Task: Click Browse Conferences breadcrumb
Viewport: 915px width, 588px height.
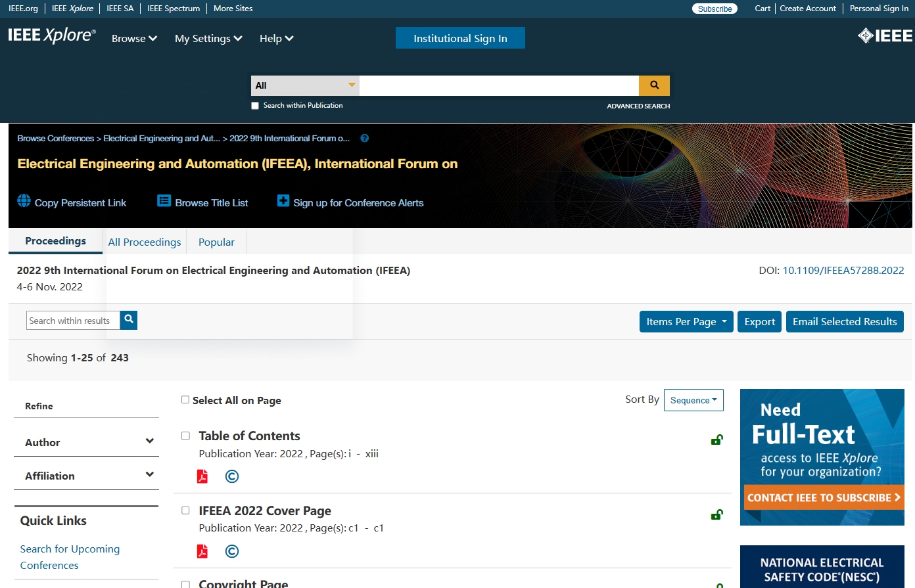Action: coord(56,139)
